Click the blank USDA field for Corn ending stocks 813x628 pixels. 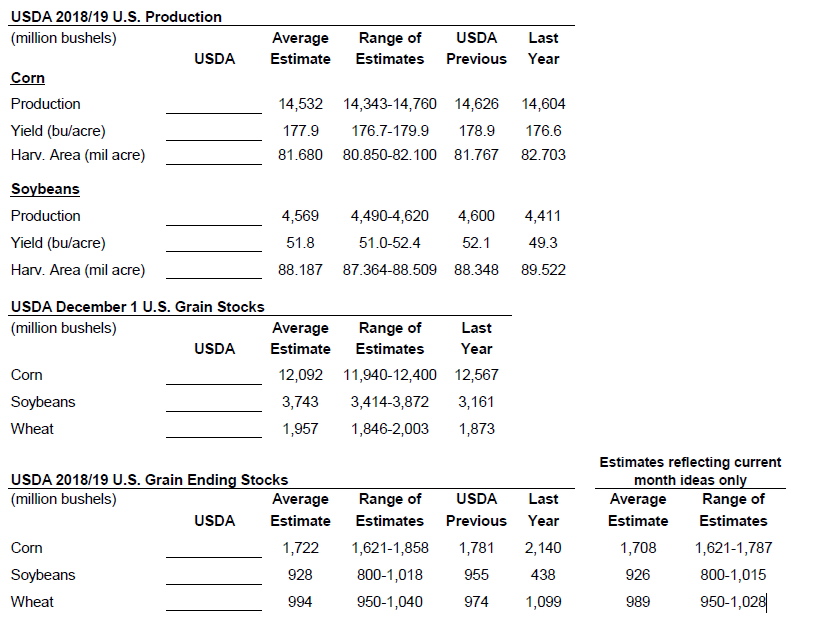[213, 548]
